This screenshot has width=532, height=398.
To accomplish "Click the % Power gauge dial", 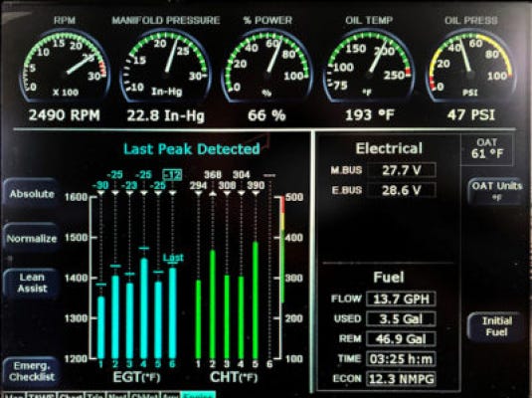I will pos(267,67).
